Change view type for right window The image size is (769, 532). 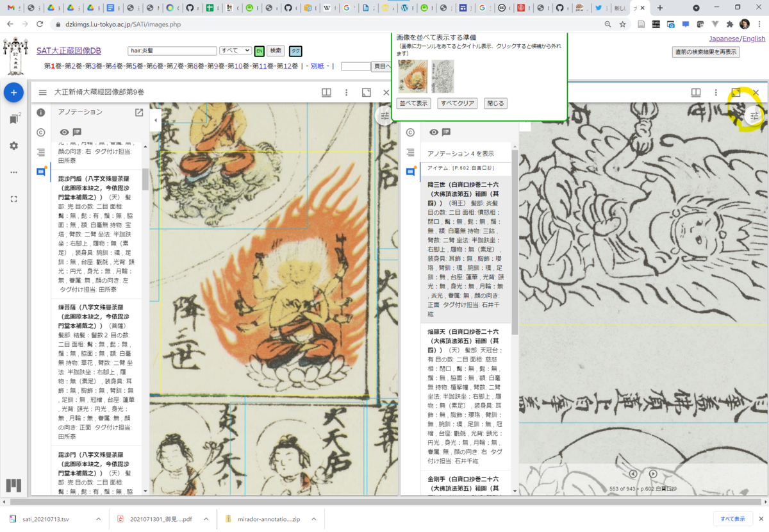click(696, 92)
